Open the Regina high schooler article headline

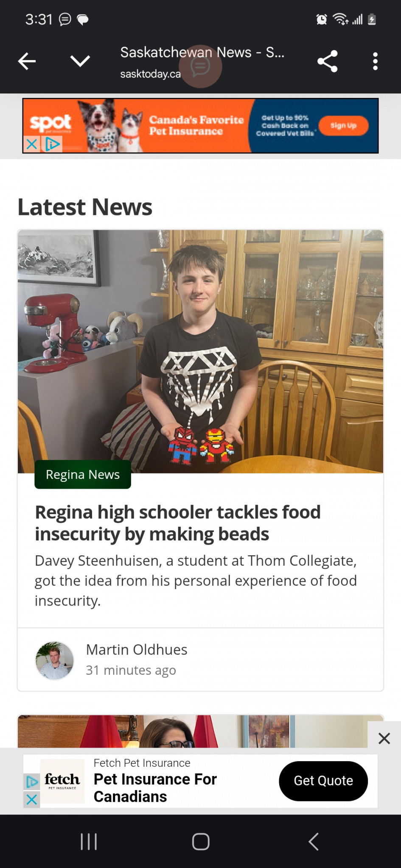pyautogui.click(x=177, y=523)
